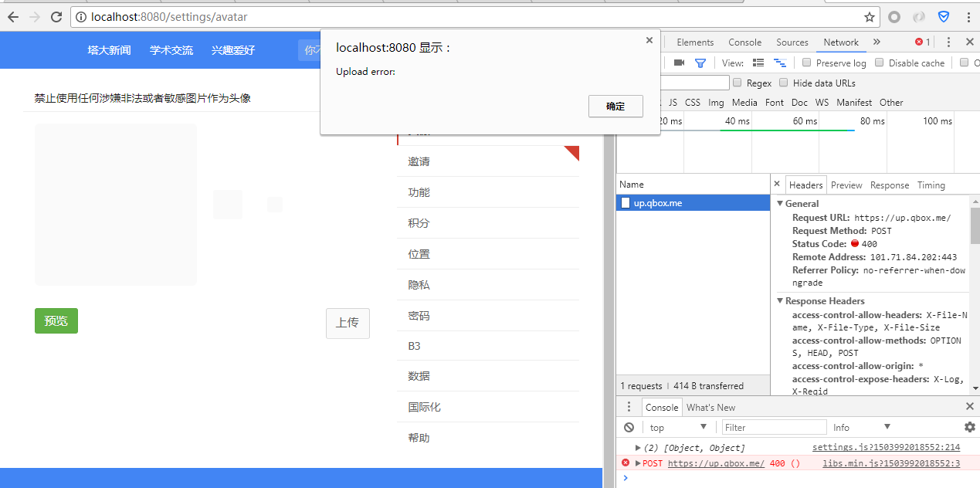
Task: Open console drawer three-dot menu
Action: [629, 407]
